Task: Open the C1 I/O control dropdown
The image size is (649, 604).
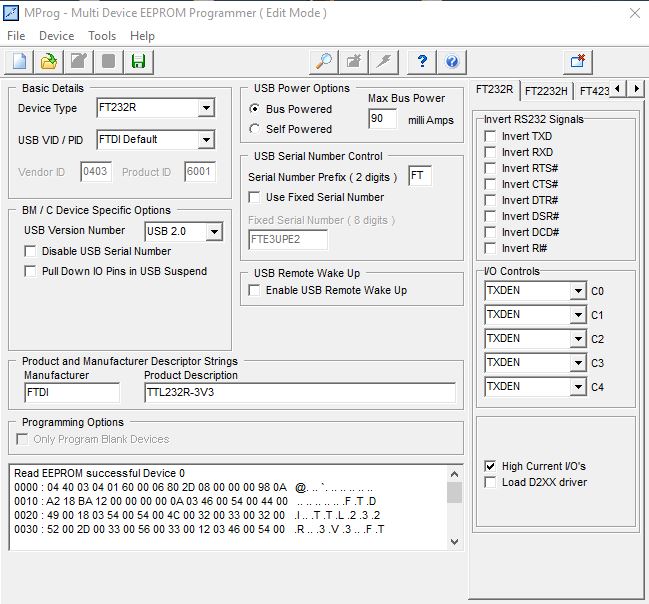Action: 577,315
